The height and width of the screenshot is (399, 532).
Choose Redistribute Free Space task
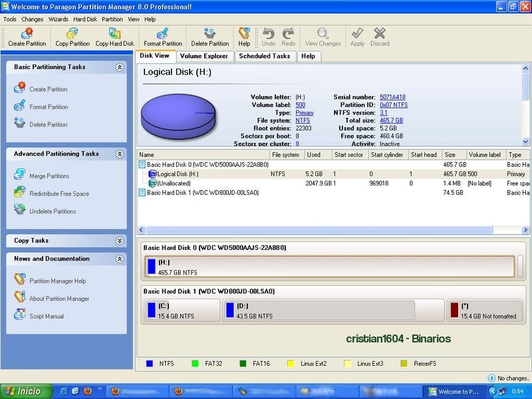59,194
